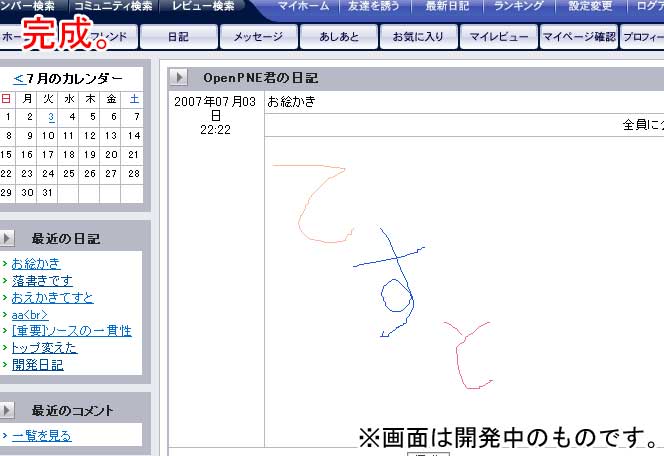Go to previous month in the calendar

[18, 78]
